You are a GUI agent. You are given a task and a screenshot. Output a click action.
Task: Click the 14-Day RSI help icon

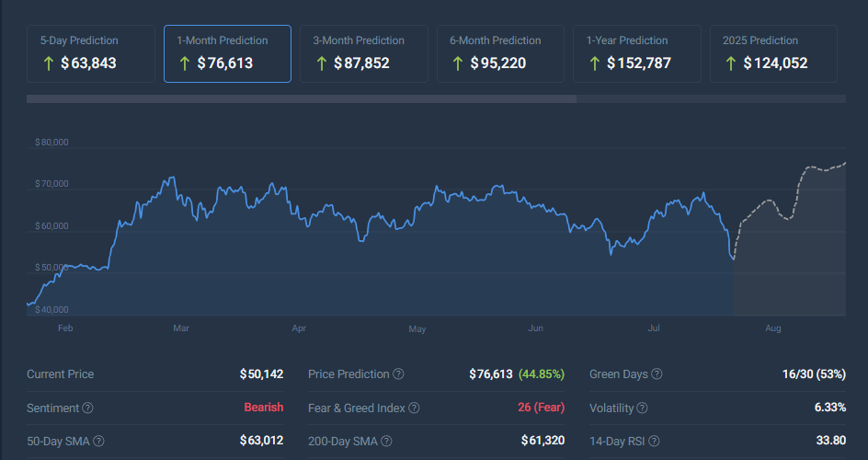click(654, 442)
